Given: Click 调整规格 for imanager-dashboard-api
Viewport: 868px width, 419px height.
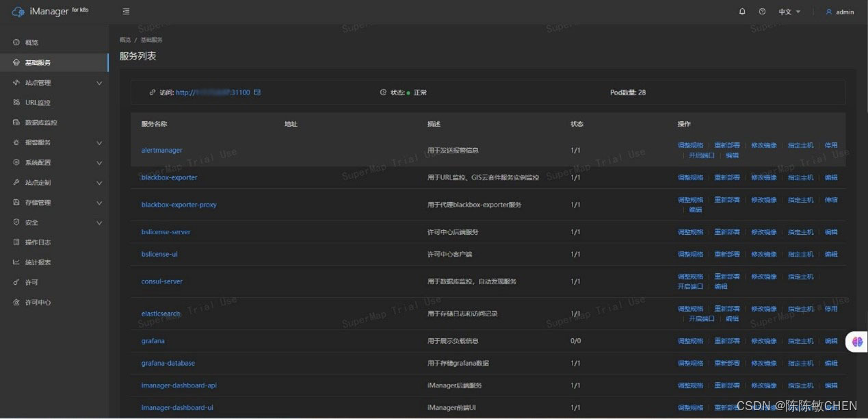Looking at the screenshot, I should point(690,385).
